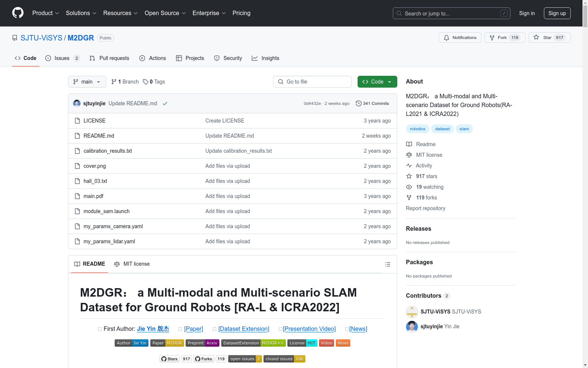588x368 pixels.
Task: Star the repository with star icon
Action: tap(536, 38)
